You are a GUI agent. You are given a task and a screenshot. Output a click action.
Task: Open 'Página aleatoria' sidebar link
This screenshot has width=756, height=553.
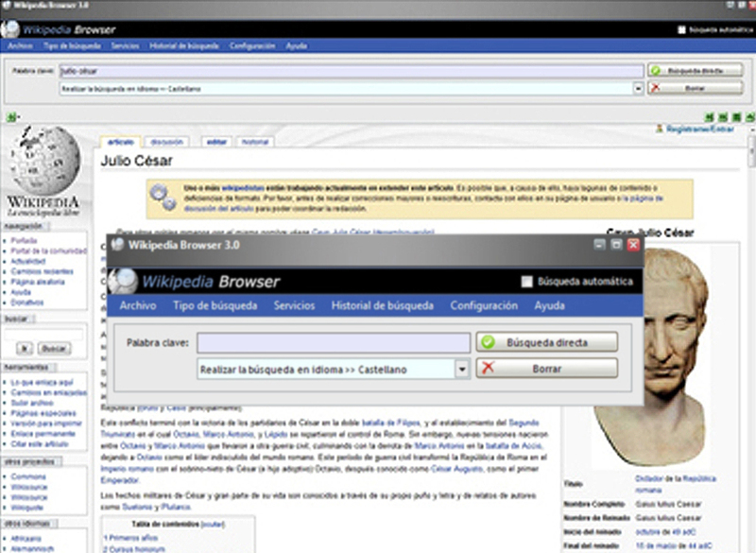[x=38, y=282]
